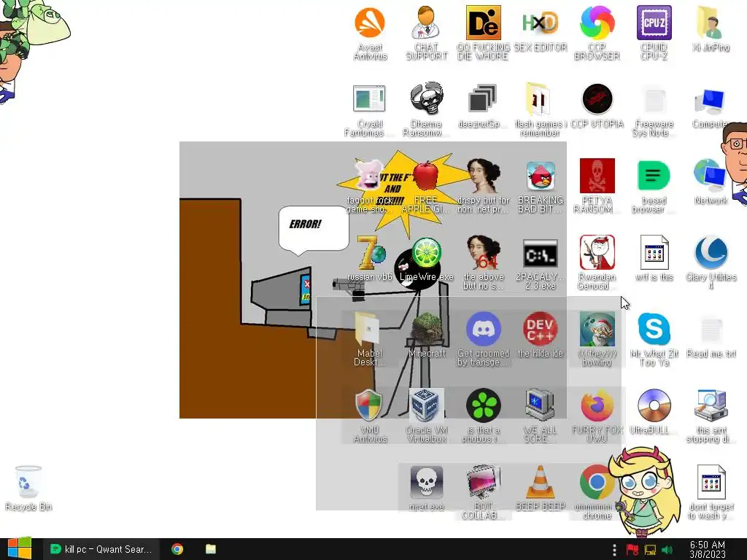Viewport: 747px width, 560px height.
Task: Open the BEEP BEEP traffic cone icon
Action: (541, 488)
